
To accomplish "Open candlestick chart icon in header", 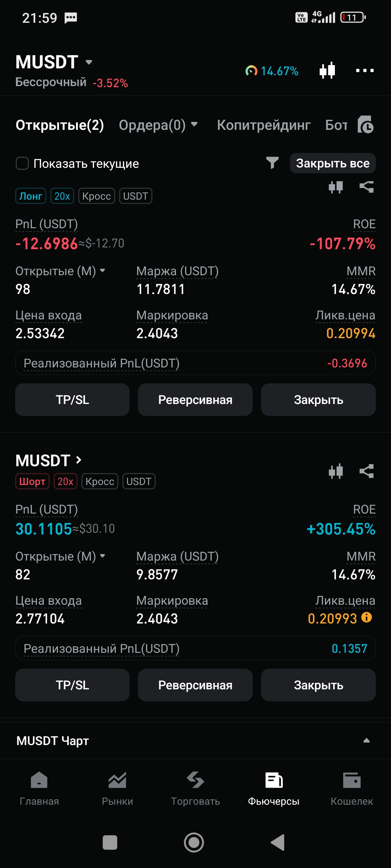I will pos(327,71).
